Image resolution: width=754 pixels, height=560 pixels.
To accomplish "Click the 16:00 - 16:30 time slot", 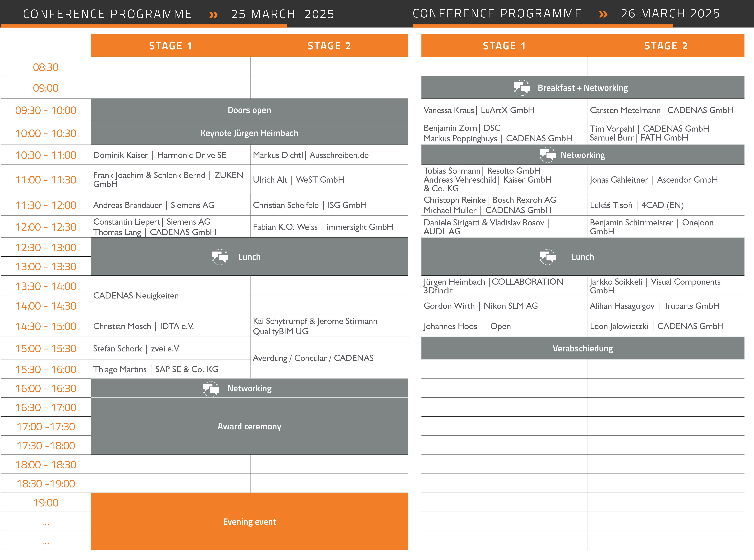I will [x=46, y=388].
